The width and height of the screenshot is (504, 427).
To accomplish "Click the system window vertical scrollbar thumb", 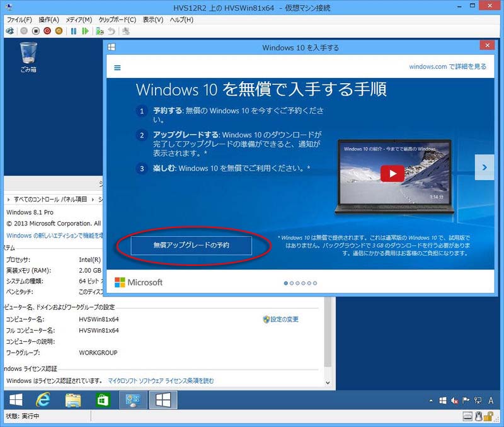I will [328, 331].
